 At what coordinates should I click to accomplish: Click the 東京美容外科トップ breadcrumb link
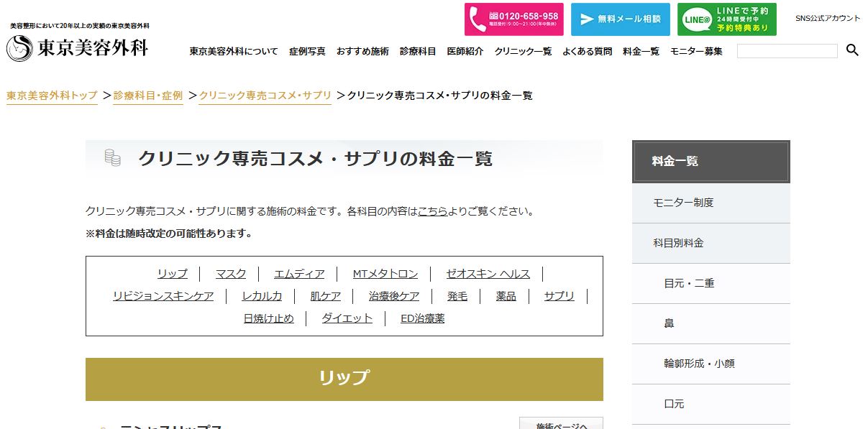51,94
